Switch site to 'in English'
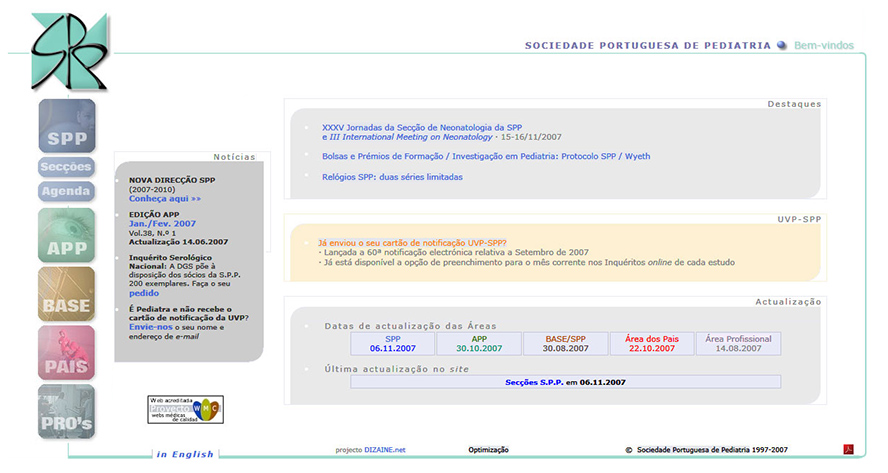 pyautogui.click(x=185, y=454)
